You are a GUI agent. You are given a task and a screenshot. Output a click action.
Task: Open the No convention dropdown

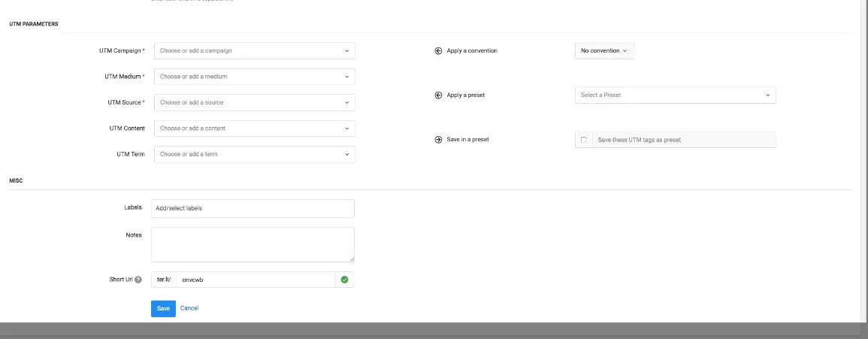point(603,51)
